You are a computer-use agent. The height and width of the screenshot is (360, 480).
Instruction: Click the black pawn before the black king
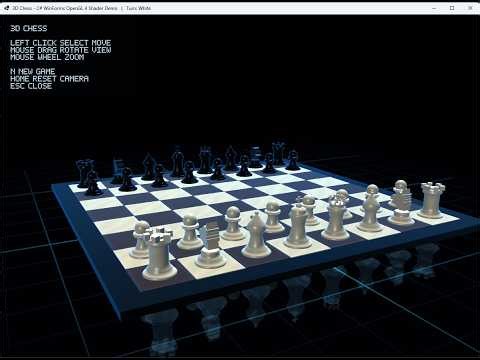(189, 172)
